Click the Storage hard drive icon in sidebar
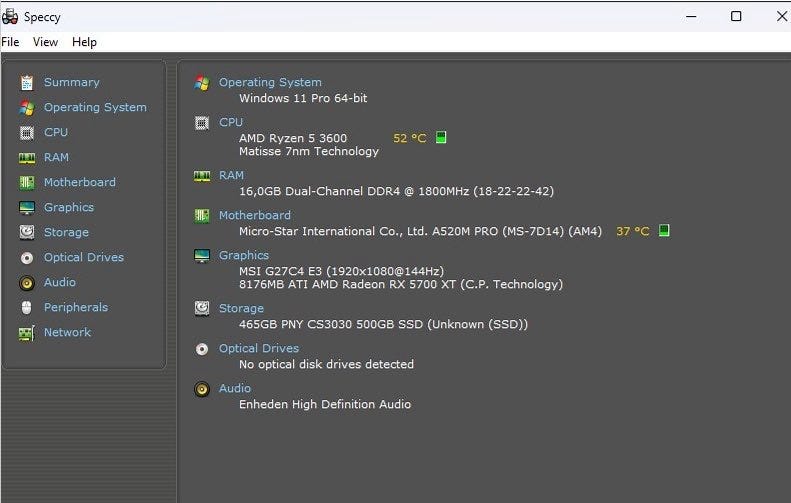This screenshot has height=503, width=791. (27, 232)
